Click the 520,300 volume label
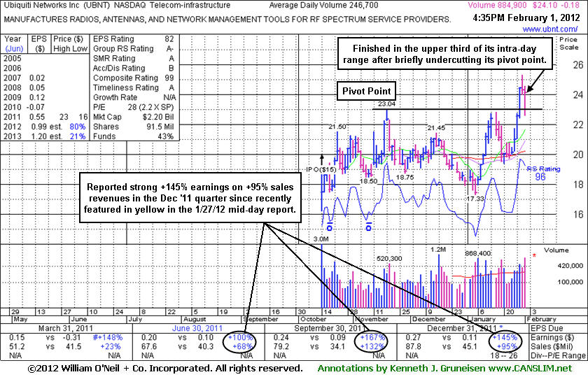 click(389, 259)
